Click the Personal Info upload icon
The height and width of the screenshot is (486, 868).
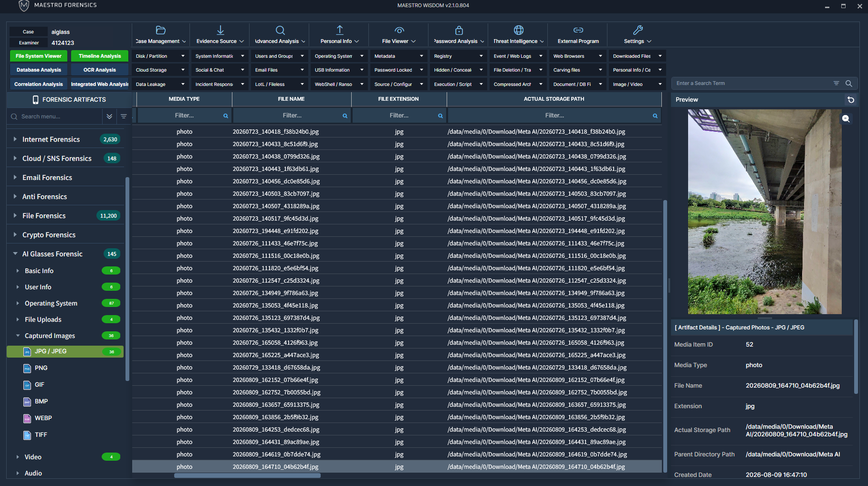(340, 31)
